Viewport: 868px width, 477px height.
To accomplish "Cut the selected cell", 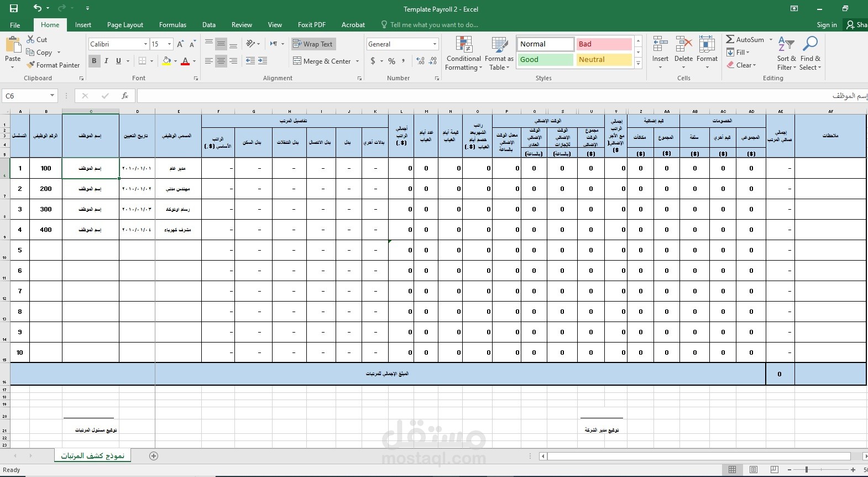I will pos(37,40).
